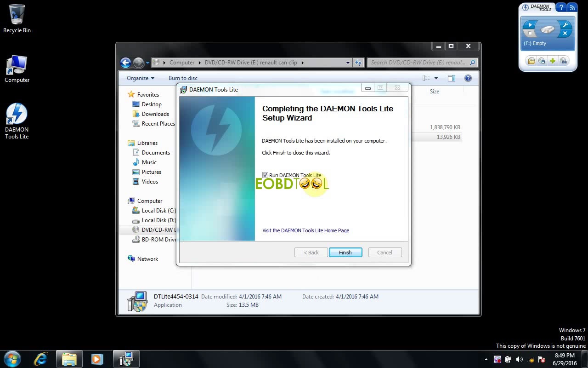The image size is (588, 368).
Task: Add a virtual drive with green plus icon
Action: [553, 61]
